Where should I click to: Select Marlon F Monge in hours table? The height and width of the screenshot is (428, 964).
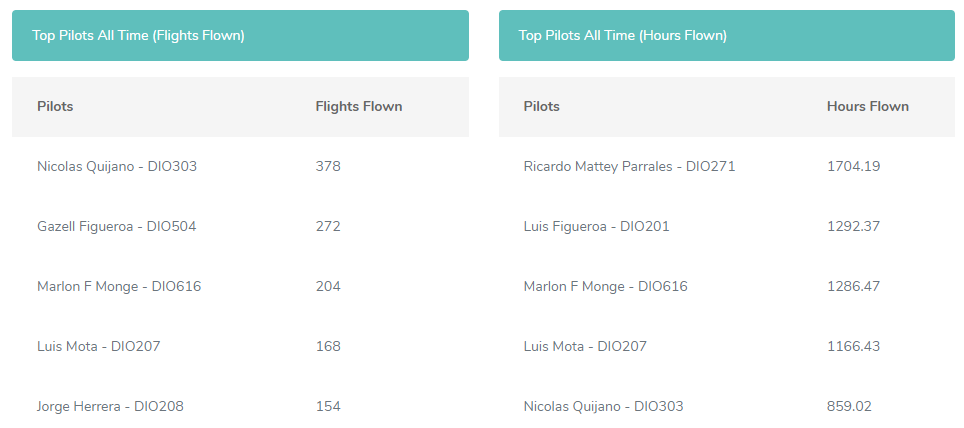(x=605, y=286)
